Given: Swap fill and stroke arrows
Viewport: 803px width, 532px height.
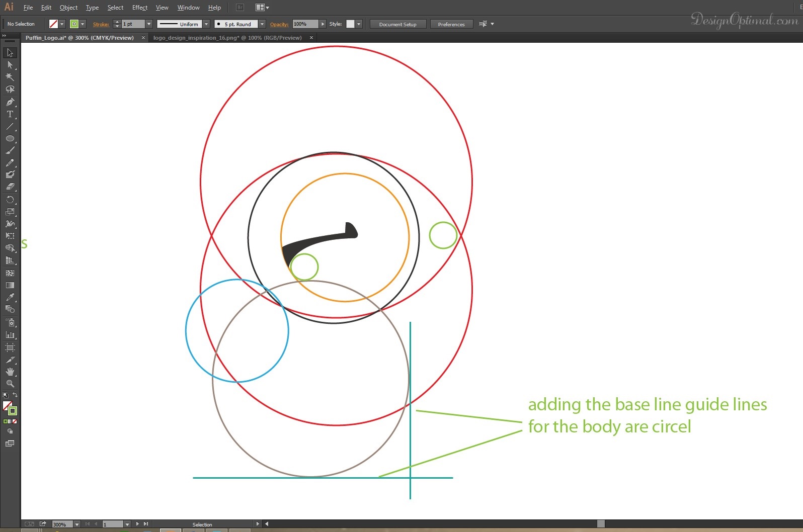Looking at the screenshot, I should tap(15, 395).
